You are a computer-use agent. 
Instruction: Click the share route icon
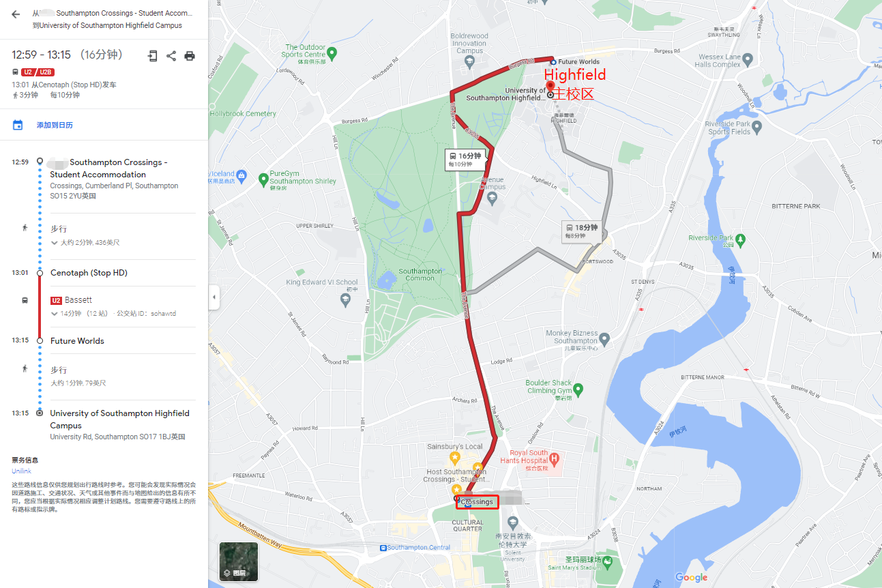point(171,56)
